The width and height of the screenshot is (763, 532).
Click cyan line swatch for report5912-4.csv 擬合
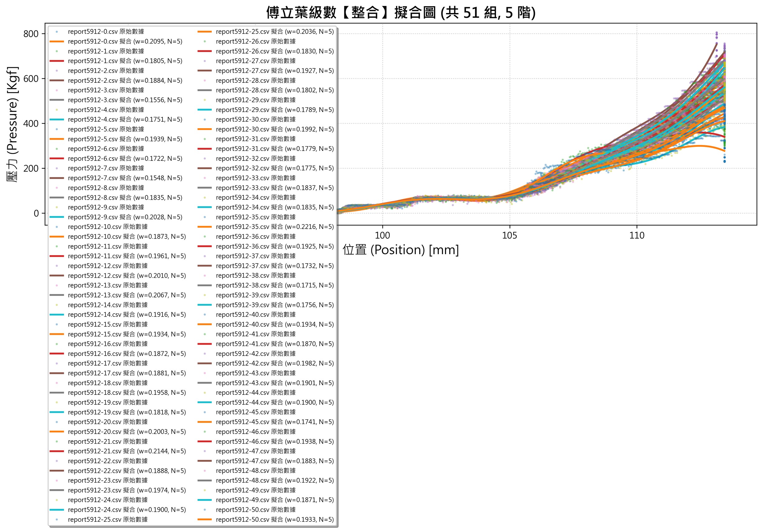[56, 119]
